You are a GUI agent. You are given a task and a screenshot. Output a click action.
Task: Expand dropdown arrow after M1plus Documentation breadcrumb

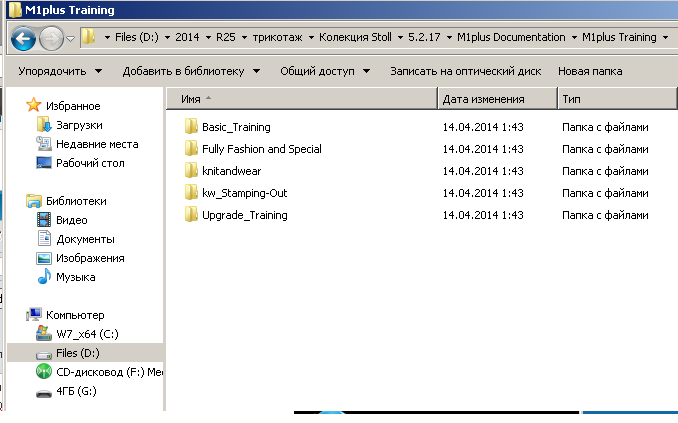pyautogui.click(x=574, y=38)
